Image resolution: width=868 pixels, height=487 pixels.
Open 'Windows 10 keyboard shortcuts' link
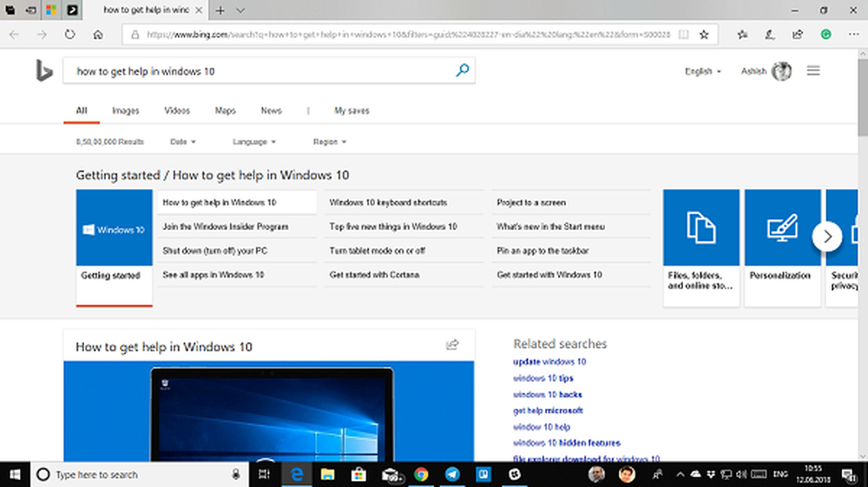388,202
